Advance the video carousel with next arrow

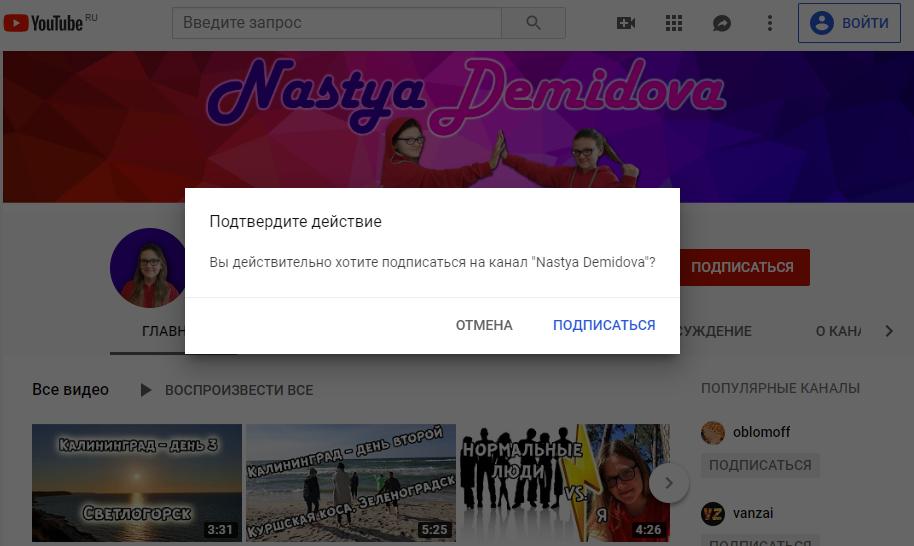[x=669, y=482]
